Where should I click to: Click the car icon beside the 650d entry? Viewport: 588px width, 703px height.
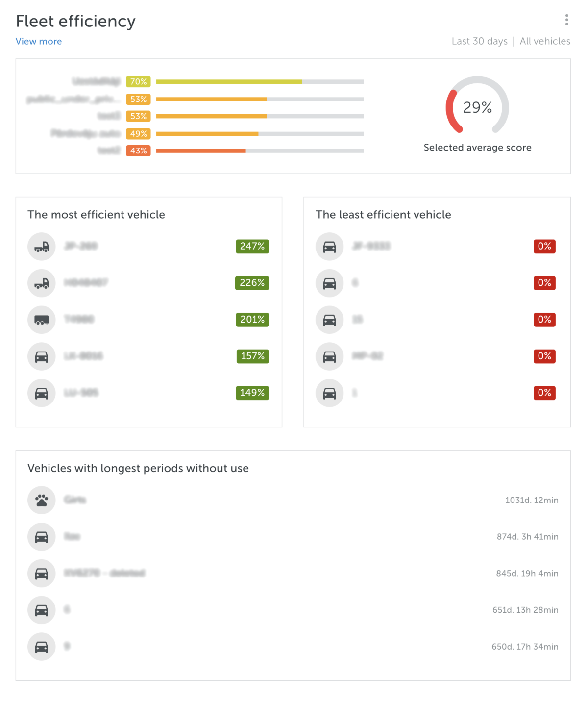click(41, 647)
